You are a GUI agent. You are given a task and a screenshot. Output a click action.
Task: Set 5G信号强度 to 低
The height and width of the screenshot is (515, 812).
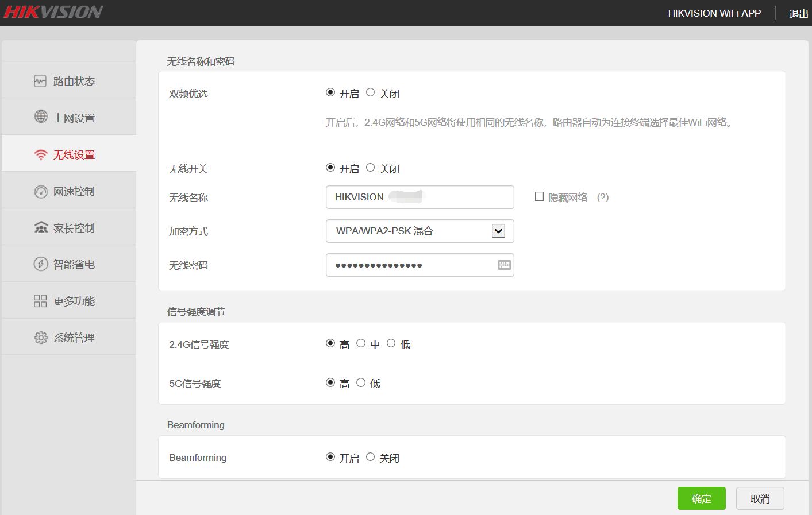[x=361, y=382]
